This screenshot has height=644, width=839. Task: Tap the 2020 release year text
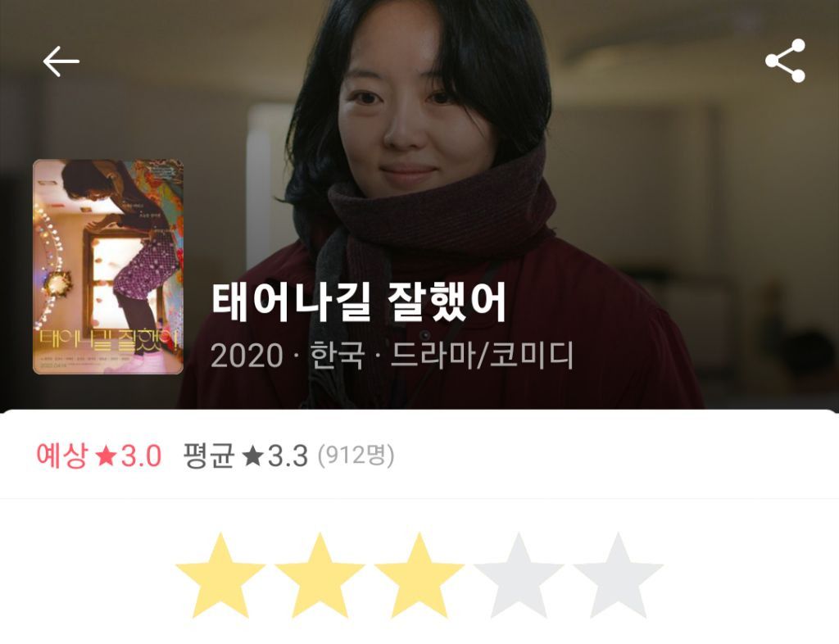click(x=247, y=356)
